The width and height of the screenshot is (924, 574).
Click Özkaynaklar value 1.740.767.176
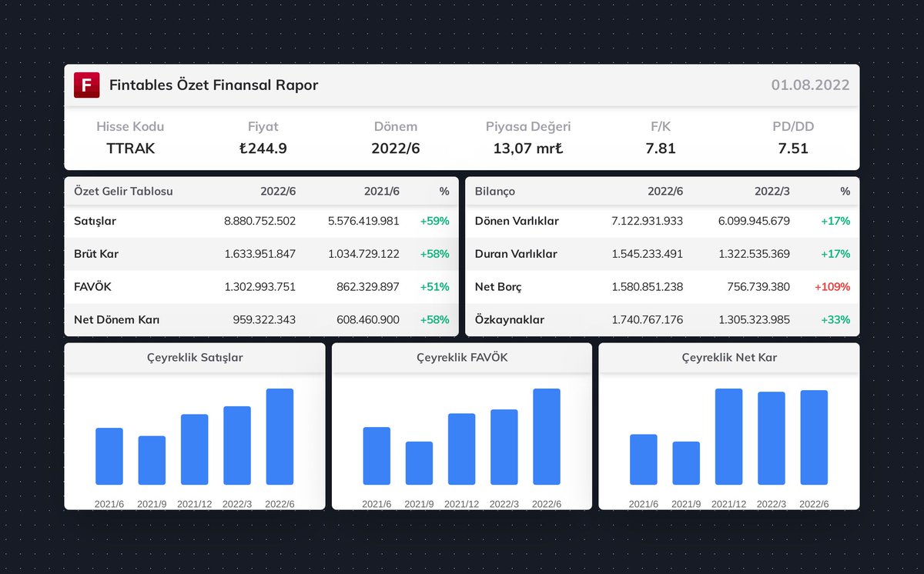pyautogui.click(x=647, y=319)
